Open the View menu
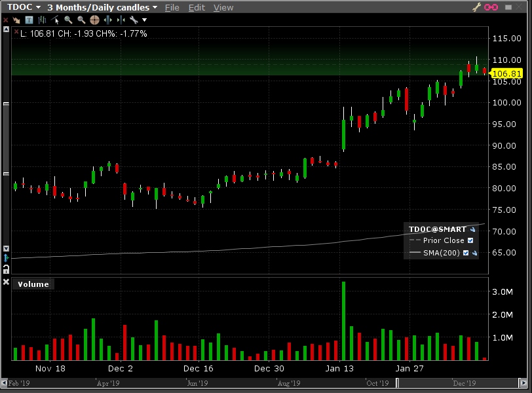The height and width of the screenshot is (393, 532). pyautogui.click(x=223, y=7)
